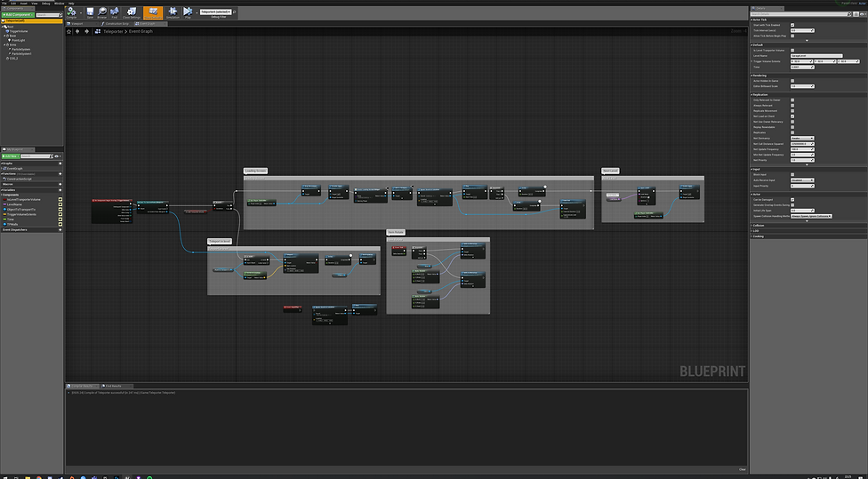The width and height of the screenshot is (868, 479).
Task: Clear the compiler results with Clear
Action: (742, 469)
